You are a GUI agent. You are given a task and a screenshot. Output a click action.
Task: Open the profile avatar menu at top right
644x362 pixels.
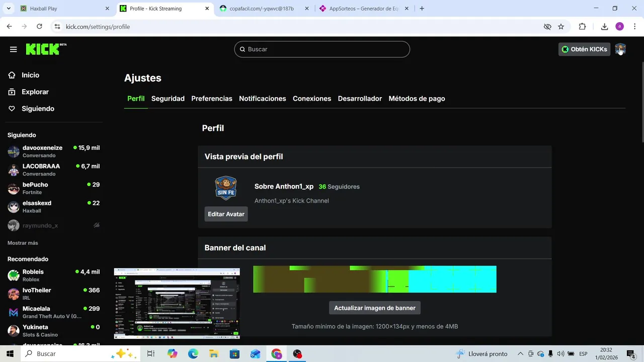620,49
